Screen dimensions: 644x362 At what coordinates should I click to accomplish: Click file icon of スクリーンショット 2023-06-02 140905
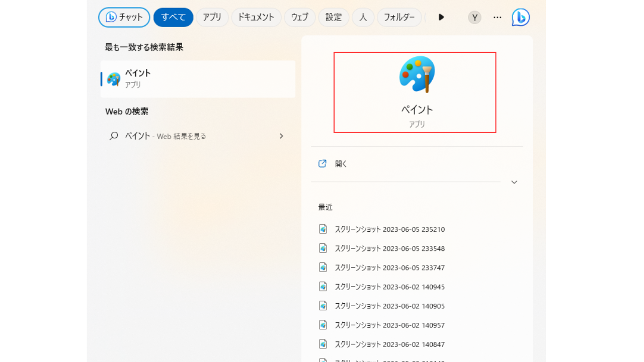(x=324, y=305)
